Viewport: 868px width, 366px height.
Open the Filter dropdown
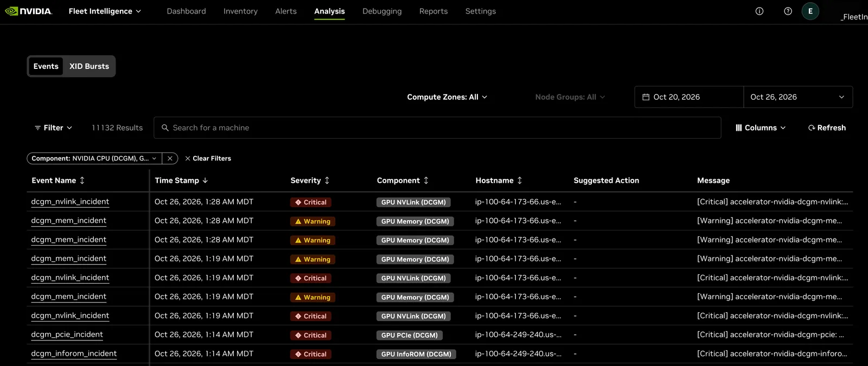[x=53, y=128]
